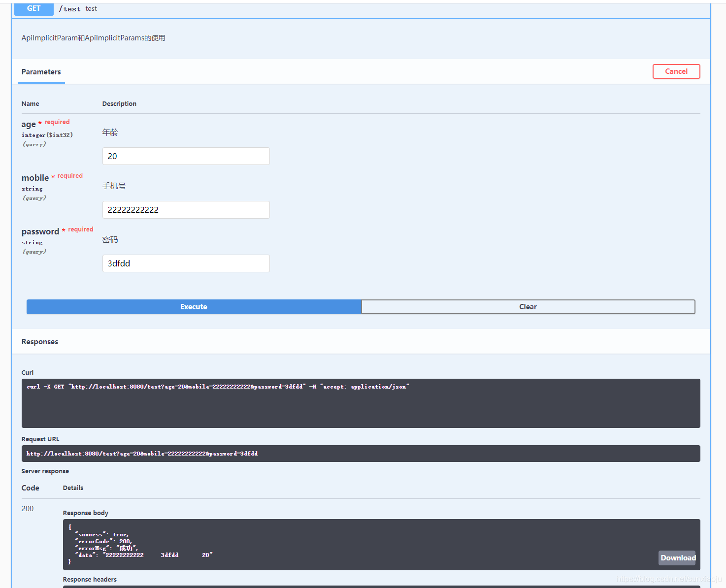Click the Execute button
This screenshot has height=588, width=726.
click(x=194, y=306)
